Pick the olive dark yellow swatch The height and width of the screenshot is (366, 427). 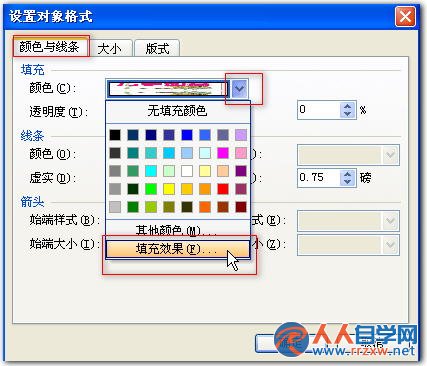[169, 207]
